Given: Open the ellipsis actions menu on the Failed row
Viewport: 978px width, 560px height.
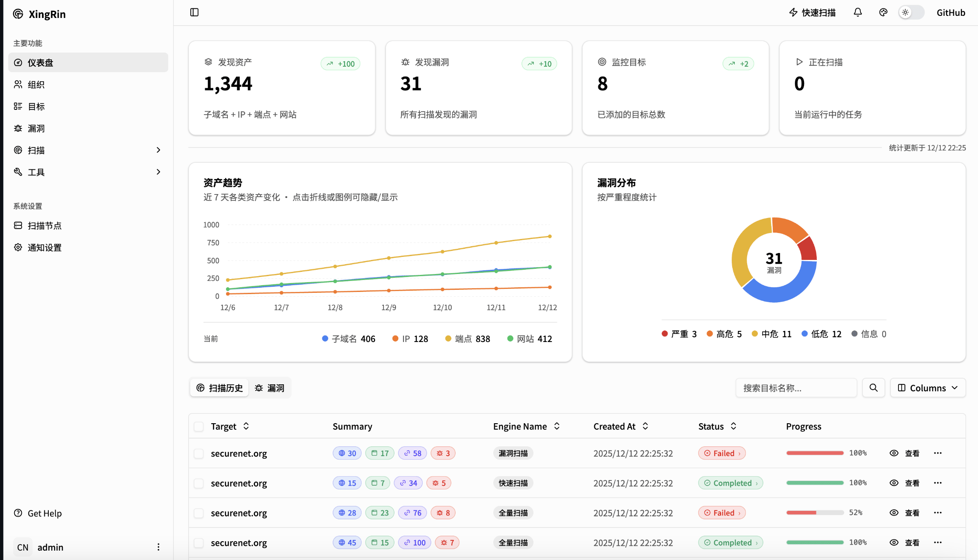Looking at the screenshot, I should tap(938, 453).
